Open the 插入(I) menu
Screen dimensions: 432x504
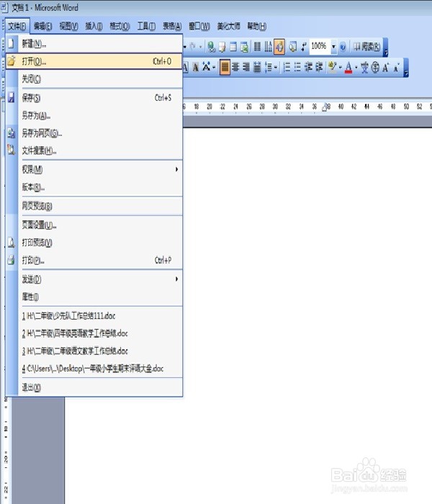[x=94, y=27]
